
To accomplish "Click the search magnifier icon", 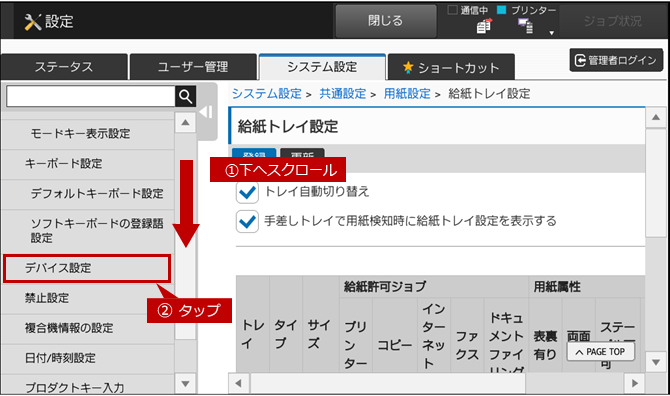I will point(185,97).
